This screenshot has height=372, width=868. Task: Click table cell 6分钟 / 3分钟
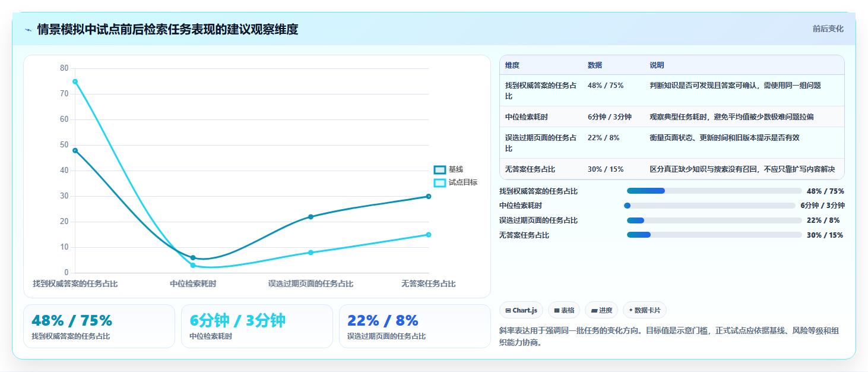(609, 117)
